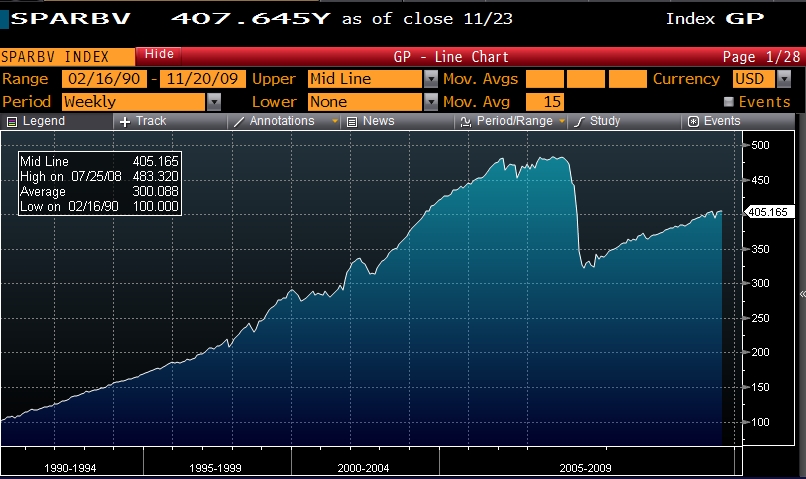Click the Events toolbar icon
Viewport: 806px width, 479px height.
pos(693,121)
